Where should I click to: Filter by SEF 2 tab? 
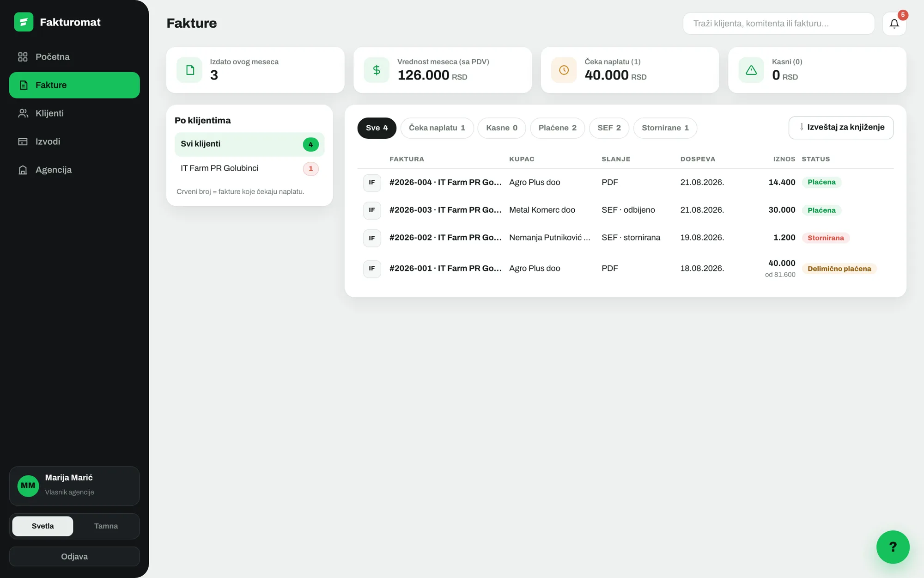point(609,128)
